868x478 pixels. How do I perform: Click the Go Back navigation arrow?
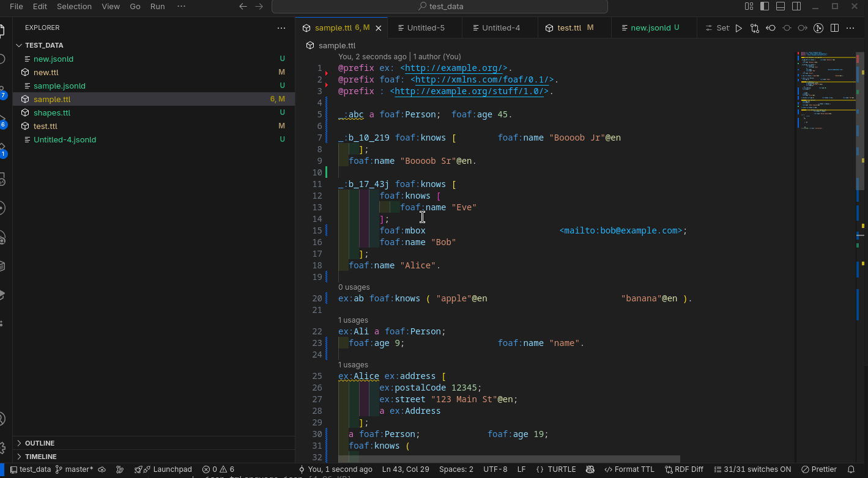pos(243,7)
